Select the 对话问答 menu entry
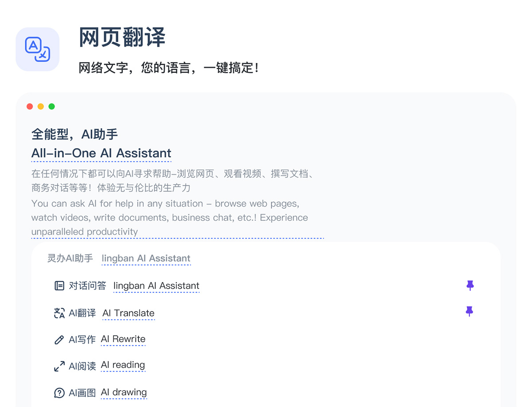Viewport: 532px width, 407px height. (87, 286)
